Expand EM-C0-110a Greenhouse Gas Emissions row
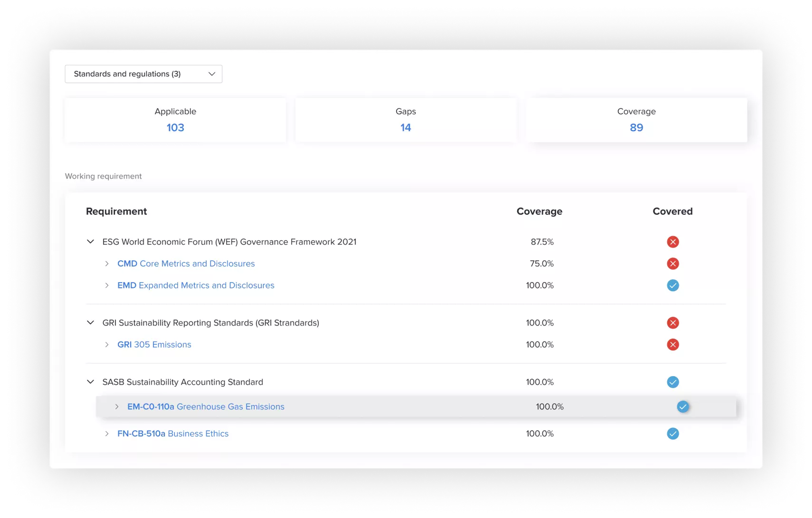 [117, 407]
